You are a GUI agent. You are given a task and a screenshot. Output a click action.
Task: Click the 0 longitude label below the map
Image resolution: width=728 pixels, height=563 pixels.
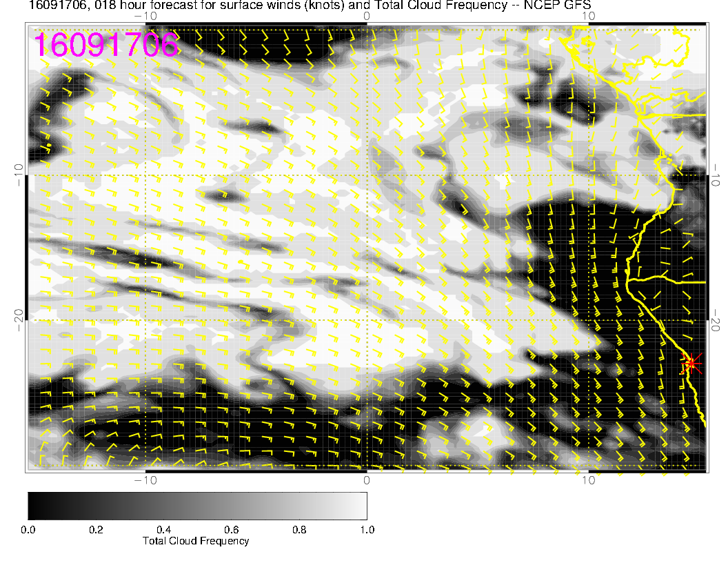pyautogui.click(x=367, y=480)
